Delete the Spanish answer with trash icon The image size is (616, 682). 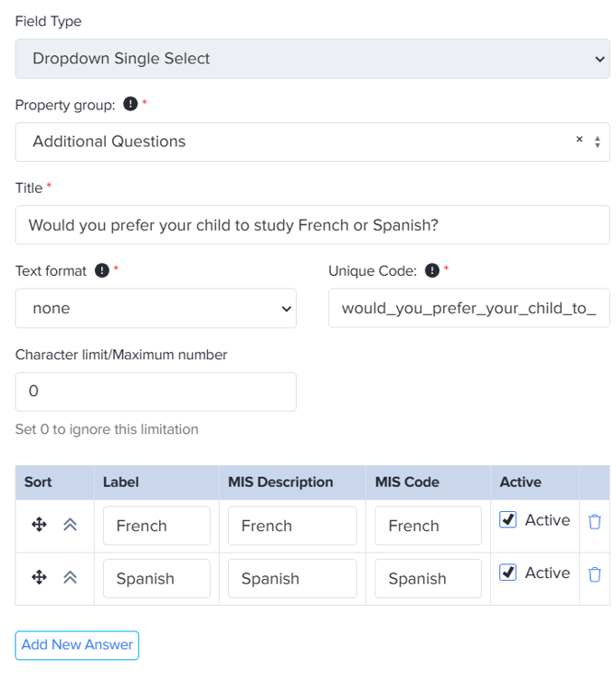(x=595, y=574)
